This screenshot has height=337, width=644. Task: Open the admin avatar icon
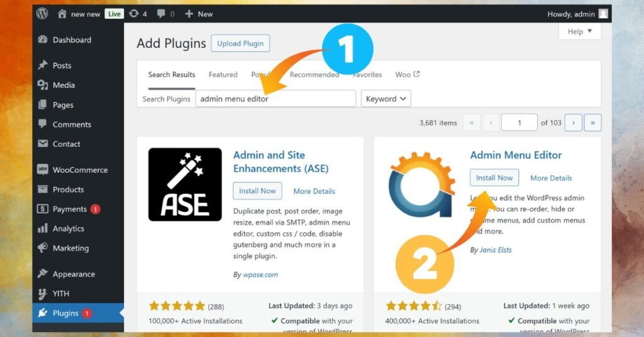pyautogui.click(x=603, y=14)
